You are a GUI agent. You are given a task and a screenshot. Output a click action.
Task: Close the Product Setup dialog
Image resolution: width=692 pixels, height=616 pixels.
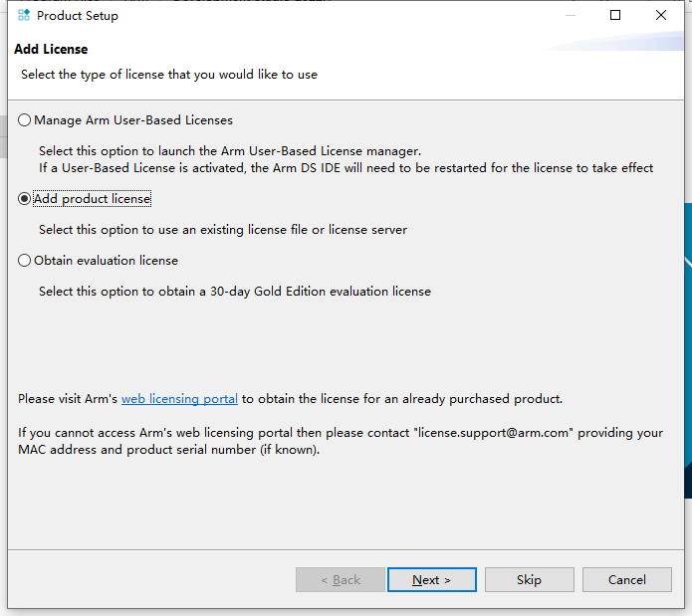[661, 15]
